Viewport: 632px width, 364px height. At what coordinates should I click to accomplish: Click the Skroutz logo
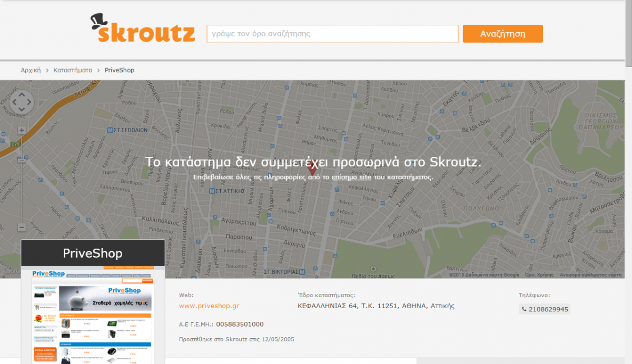[143, 28]
